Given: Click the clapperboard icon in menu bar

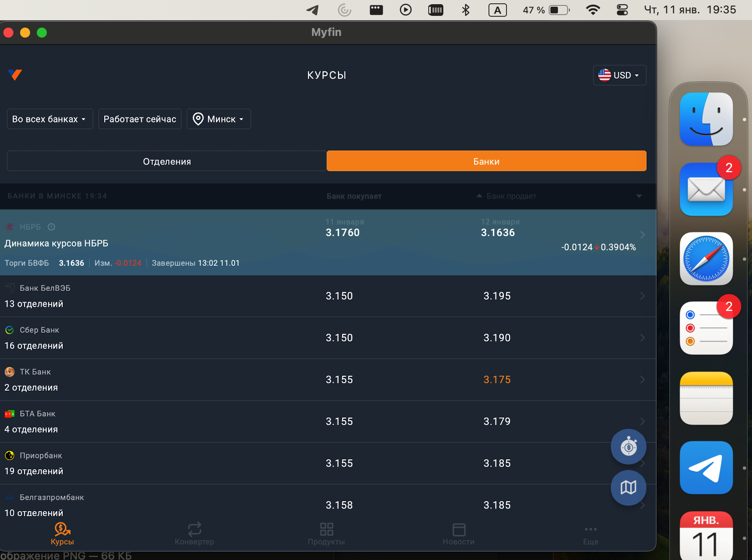Looking at the screenshot, I should 376,10.
